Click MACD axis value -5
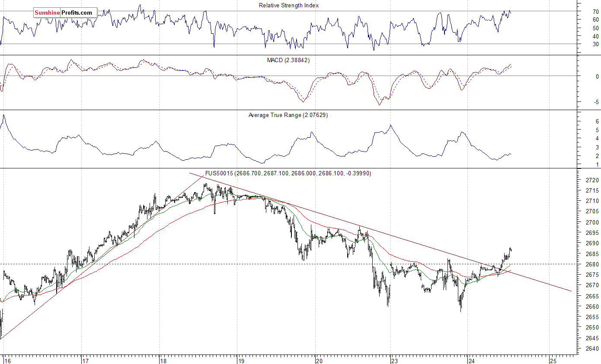 [597, 102]
